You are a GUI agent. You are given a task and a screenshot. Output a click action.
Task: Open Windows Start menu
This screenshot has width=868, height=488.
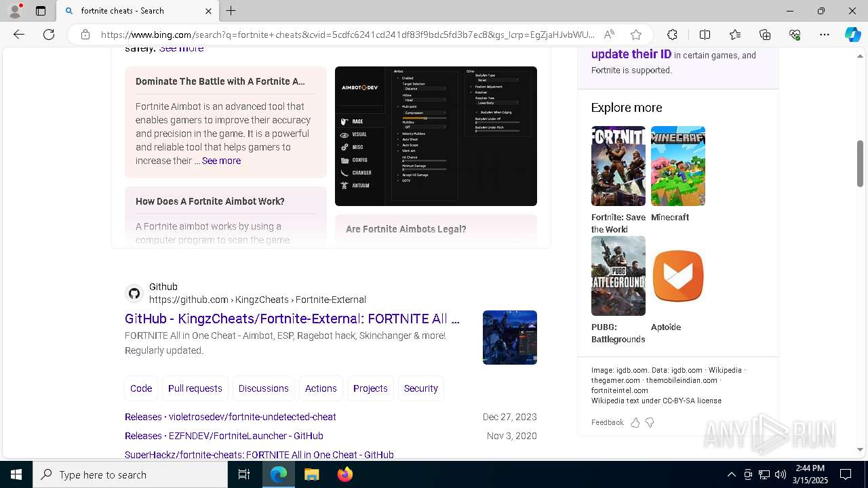[16, 474]
